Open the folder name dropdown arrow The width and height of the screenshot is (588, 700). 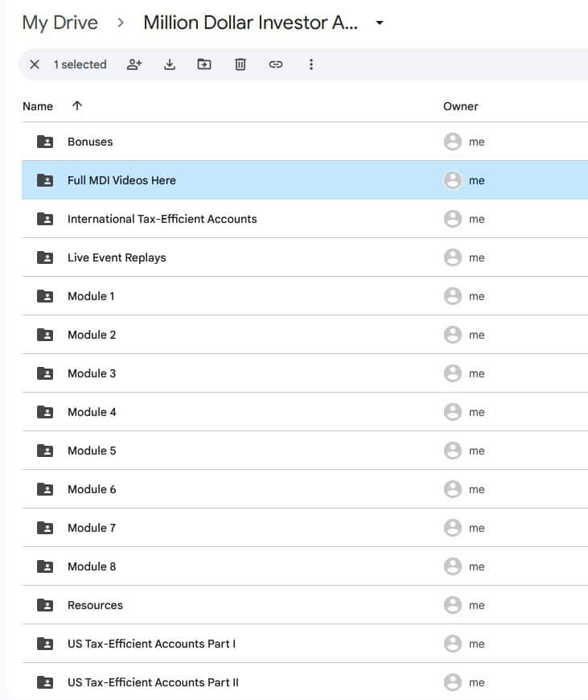point(380,23)
